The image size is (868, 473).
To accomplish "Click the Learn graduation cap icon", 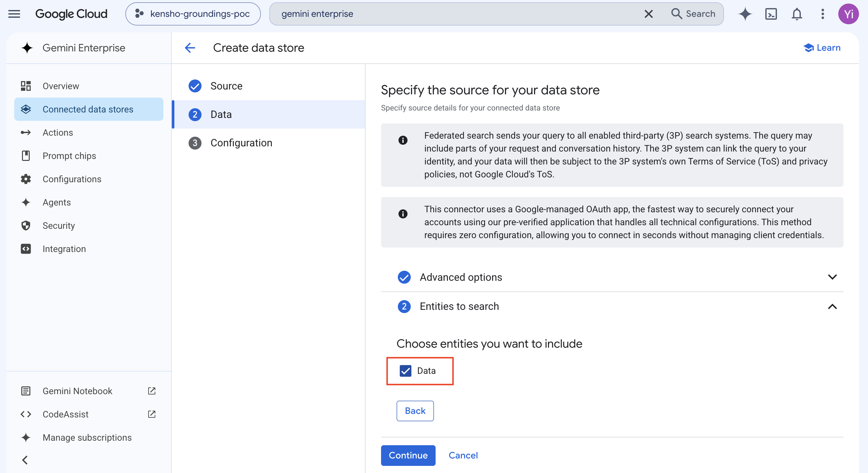I will coord(809,48).
